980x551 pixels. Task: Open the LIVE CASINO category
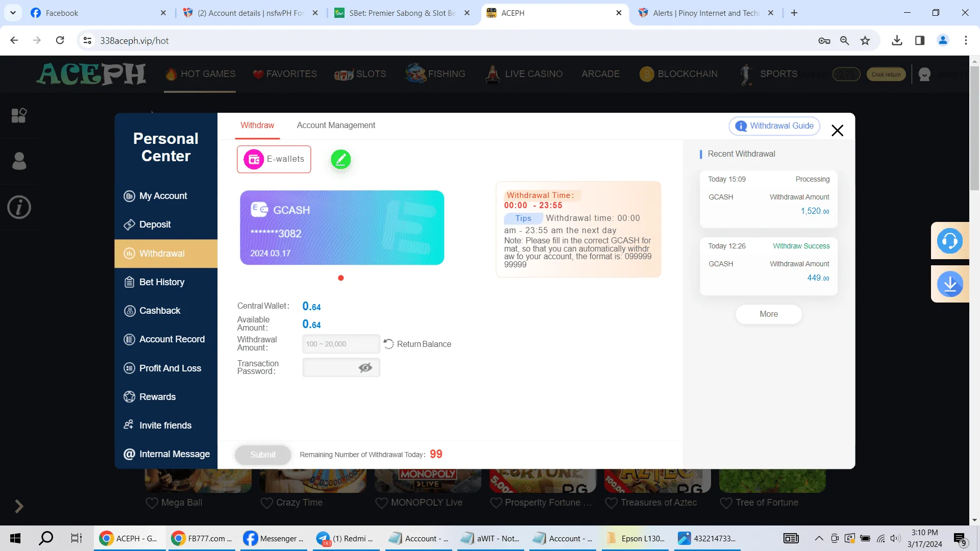click(x=524, y=74)
